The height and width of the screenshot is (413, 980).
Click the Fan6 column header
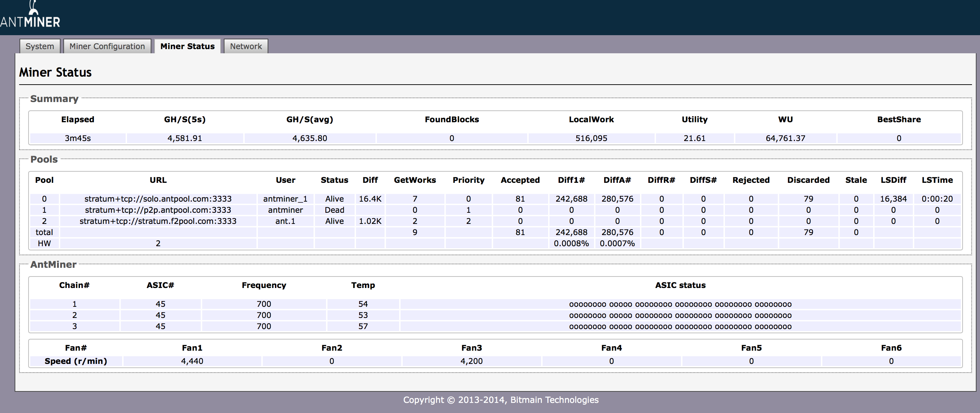click(x=891, y=348)
